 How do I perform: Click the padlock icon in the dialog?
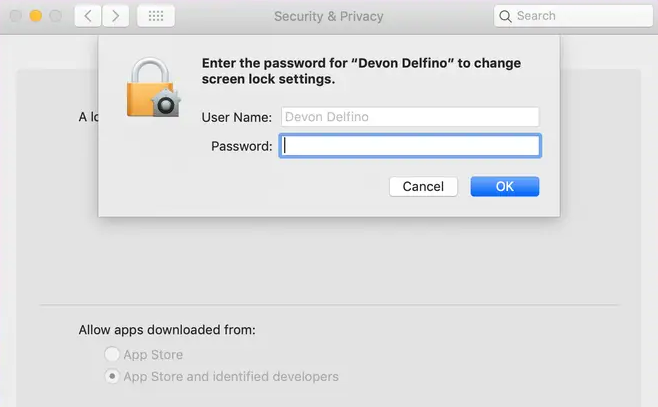tap(154, 87)
